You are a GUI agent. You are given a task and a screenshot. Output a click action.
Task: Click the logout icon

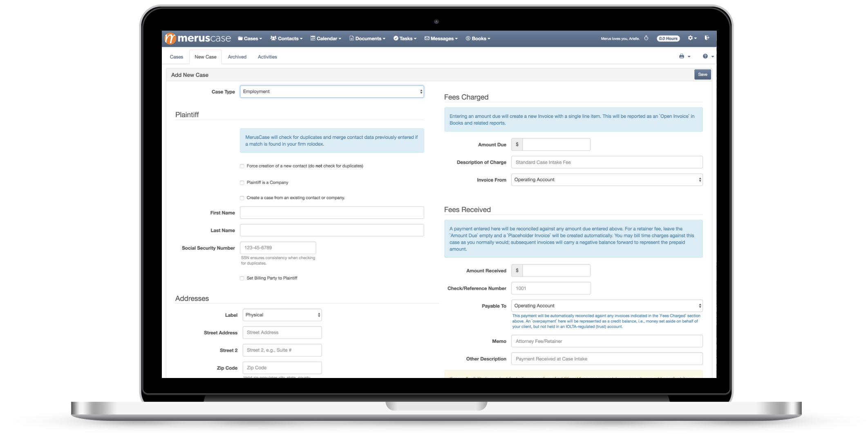coord(707,38)
